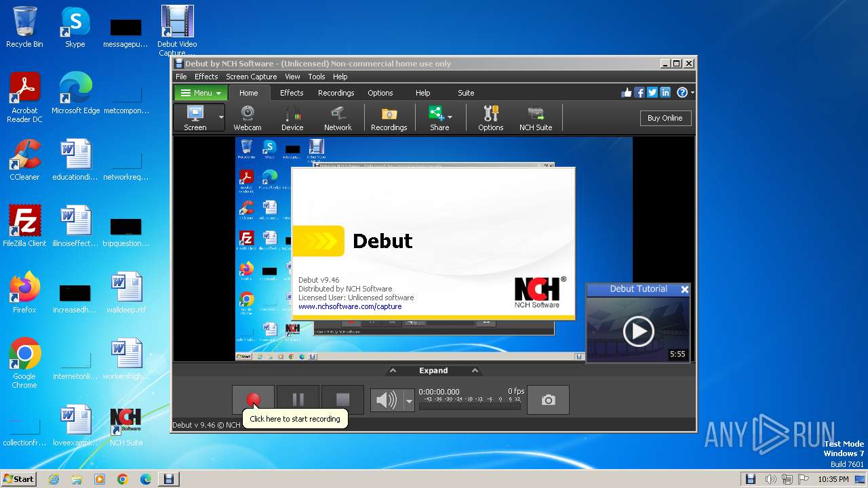Open www.nchsoftware.com/capture link
The width and height of the screenshot is (868, 488).
click(350, 306)
